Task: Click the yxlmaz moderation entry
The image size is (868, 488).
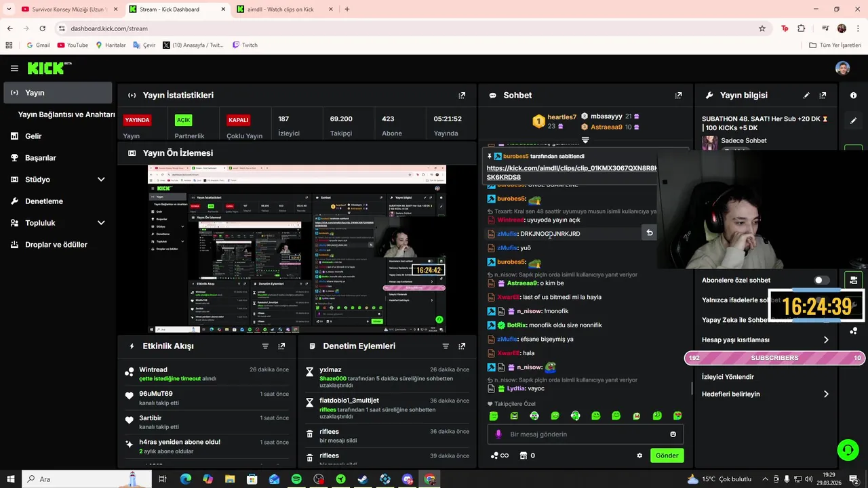Action: [387, 379]
